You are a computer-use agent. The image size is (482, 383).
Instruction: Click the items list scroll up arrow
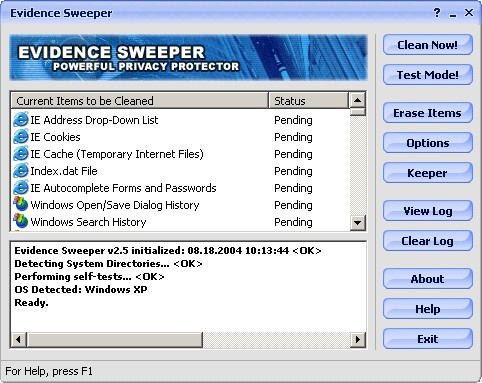pyautogui.click(x=358, y=100)
